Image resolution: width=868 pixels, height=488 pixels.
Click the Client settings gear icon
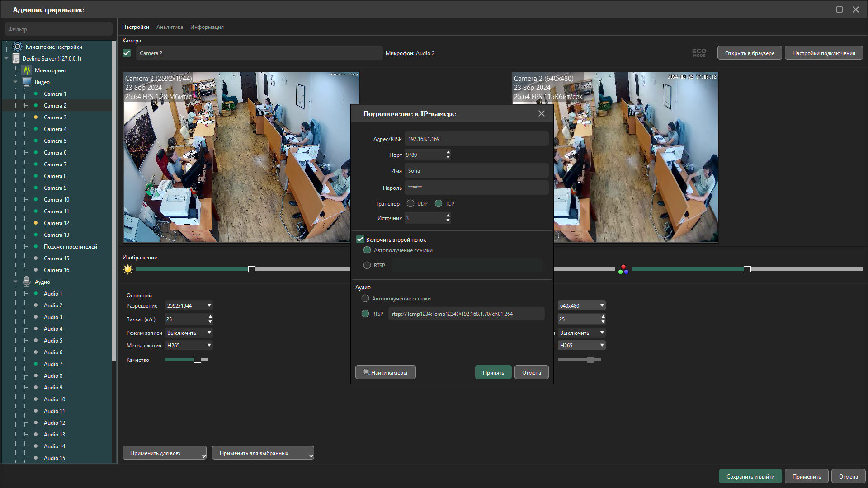18,47
